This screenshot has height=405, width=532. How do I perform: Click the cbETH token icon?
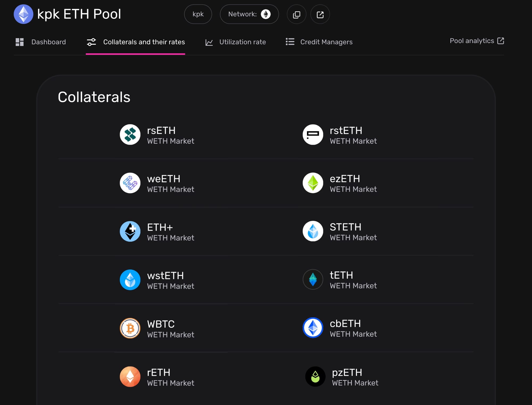313,328
